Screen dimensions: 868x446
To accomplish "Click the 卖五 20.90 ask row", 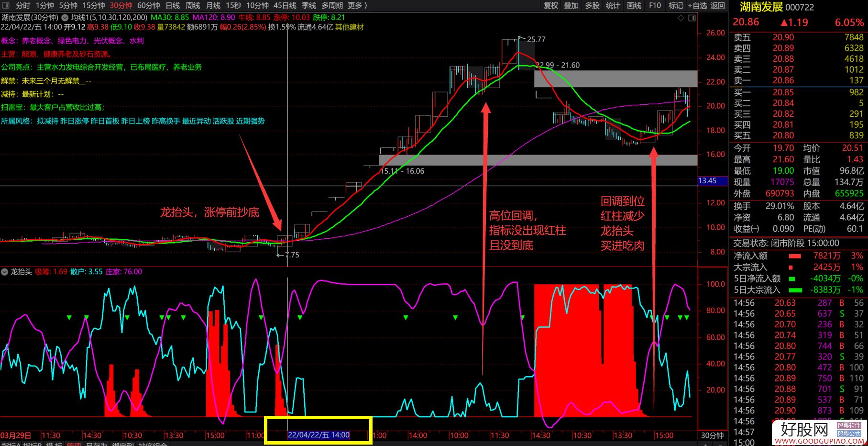I will [x=798, y=37].
